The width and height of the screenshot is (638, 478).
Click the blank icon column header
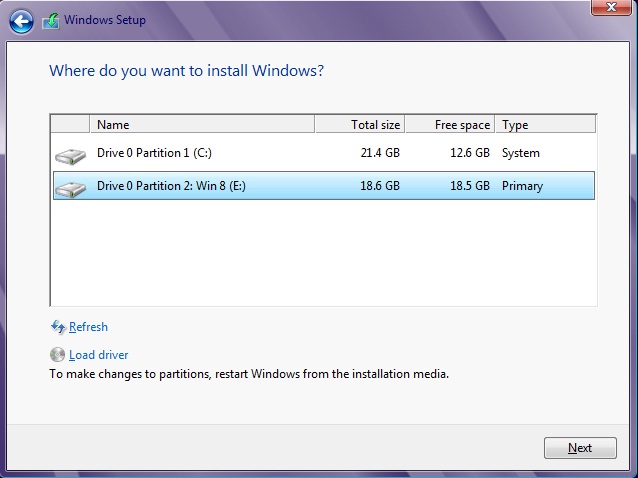tap(70, 124)
